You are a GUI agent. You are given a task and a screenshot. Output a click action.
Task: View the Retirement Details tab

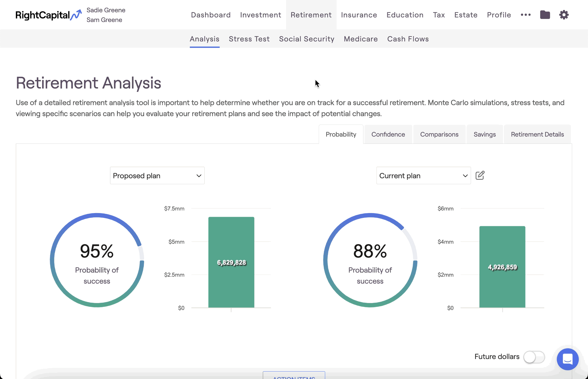click(537, 134)
